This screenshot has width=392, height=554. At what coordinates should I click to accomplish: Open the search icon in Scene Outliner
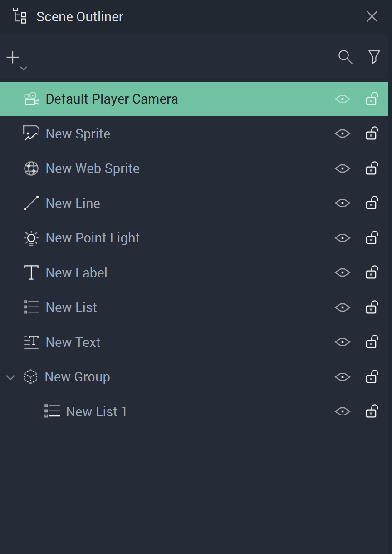coord(345,57)
